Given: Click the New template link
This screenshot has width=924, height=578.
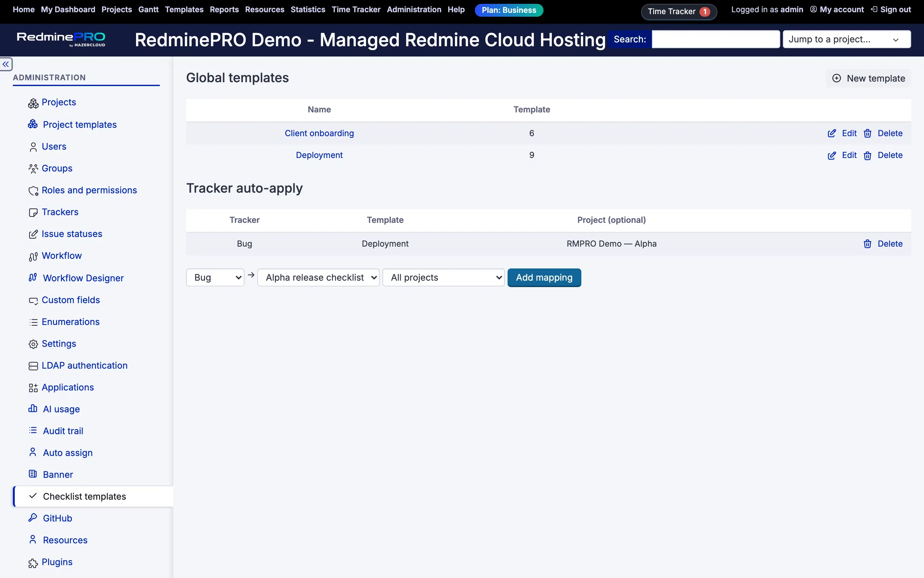Looking at the screenshot, I should [868, 78].
